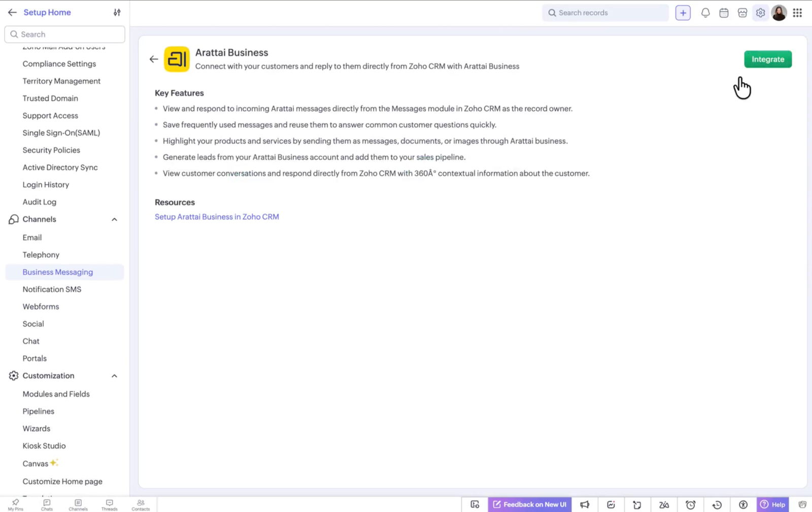Collapse the Customization section chevron

tap(114, 376)
